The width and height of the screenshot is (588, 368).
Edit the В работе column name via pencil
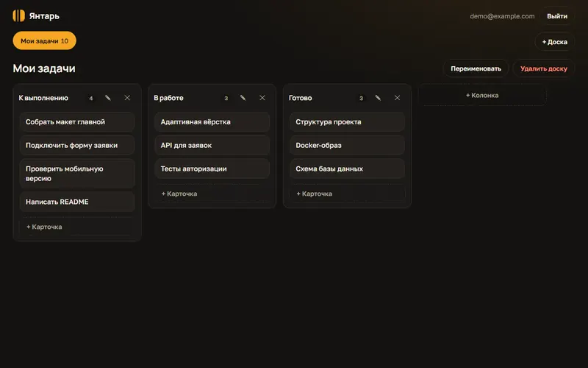click(243, 98)
